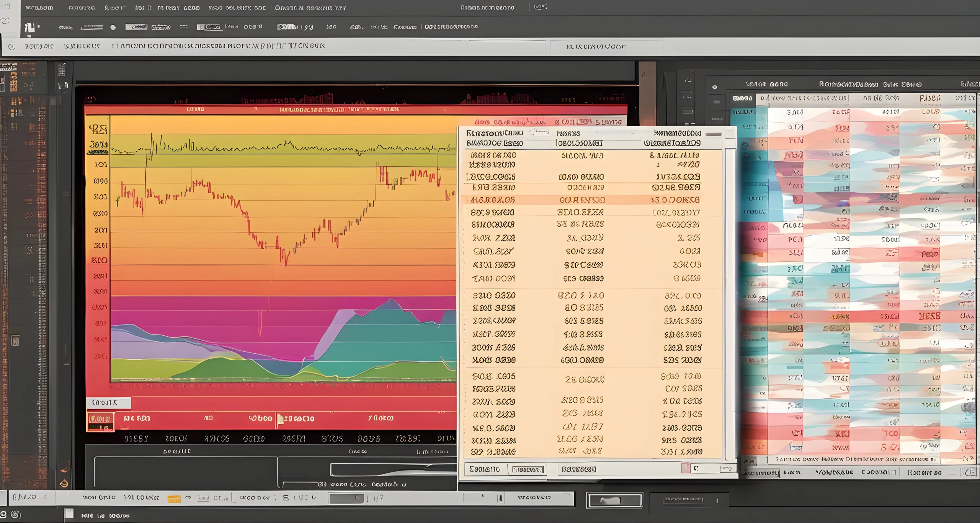The image size is (980, 523).
Task: Click the circular arrow icon beside the orange box
Action: 188,498
